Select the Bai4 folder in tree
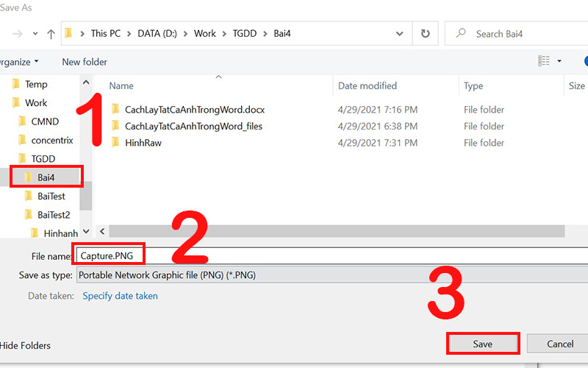588x368 pixels. coord(46,177)
